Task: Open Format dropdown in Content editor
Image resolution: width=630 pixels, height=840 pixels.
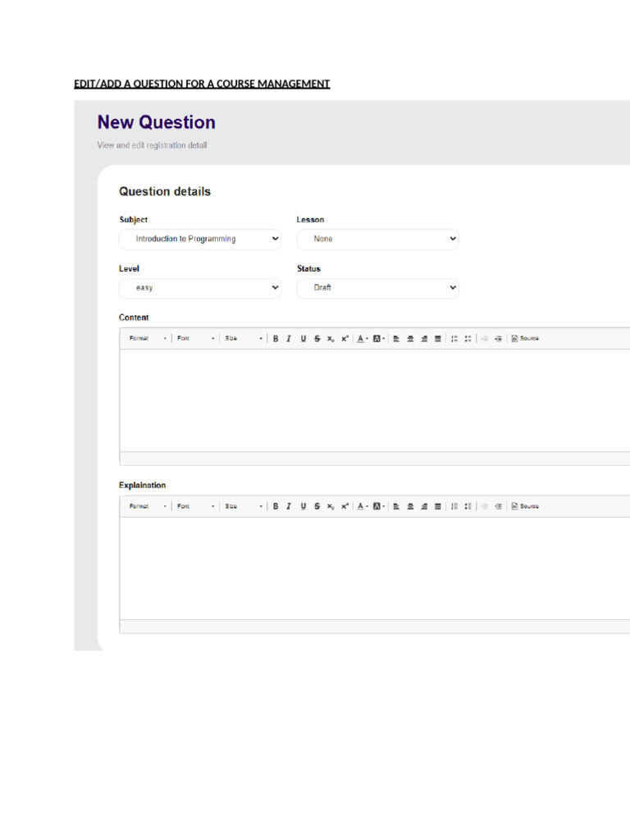Action: 148,339
